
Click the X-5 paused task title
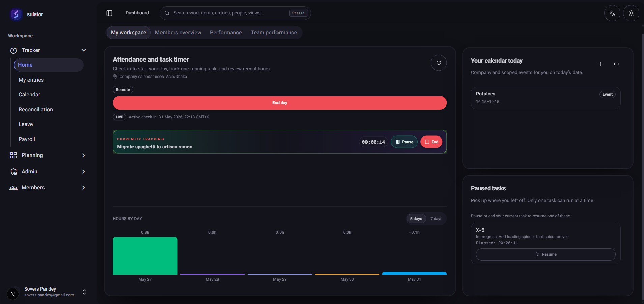click(x=480, y=230)
